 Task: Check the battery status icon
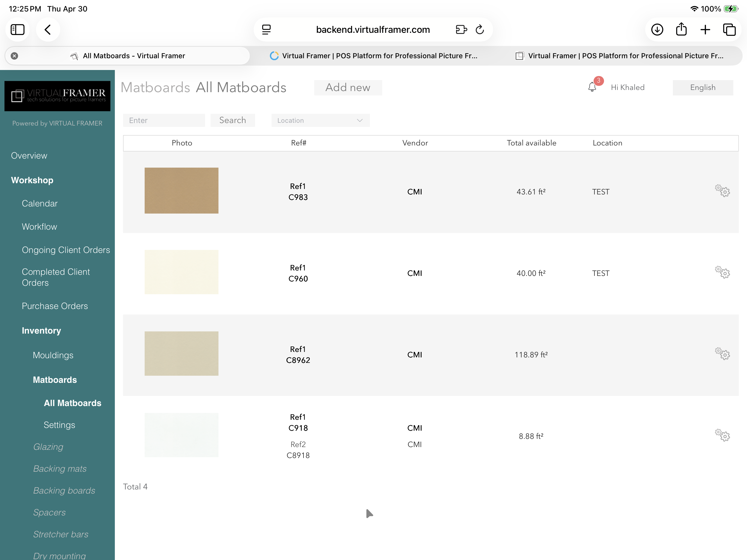pyautogui.click(x=731, y=9)
